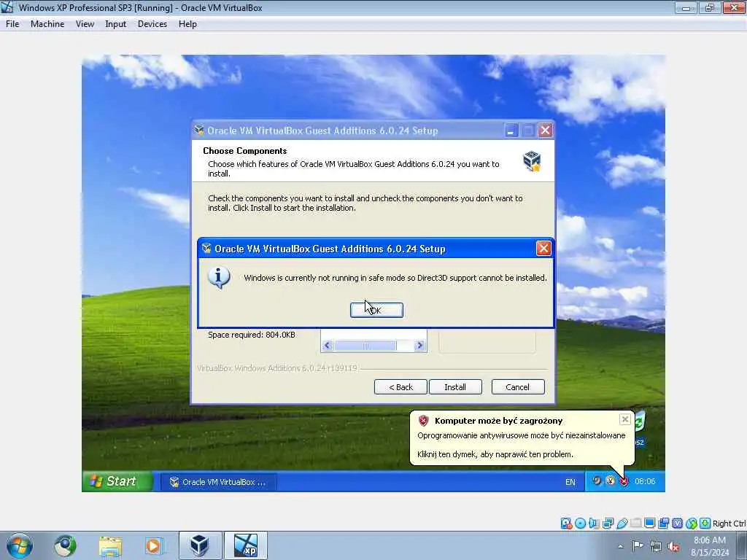The width and height of the screenshot is (747, 560).
Task: Open VirtualBox Manager from host taskbar
Action: pyautogui.click(x=200, y=545)
